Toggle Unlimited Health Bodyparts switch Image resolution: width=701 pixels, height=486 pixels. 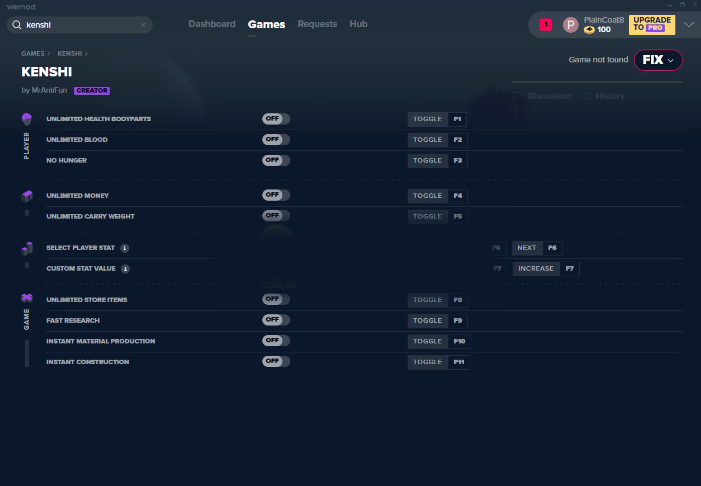276,119
